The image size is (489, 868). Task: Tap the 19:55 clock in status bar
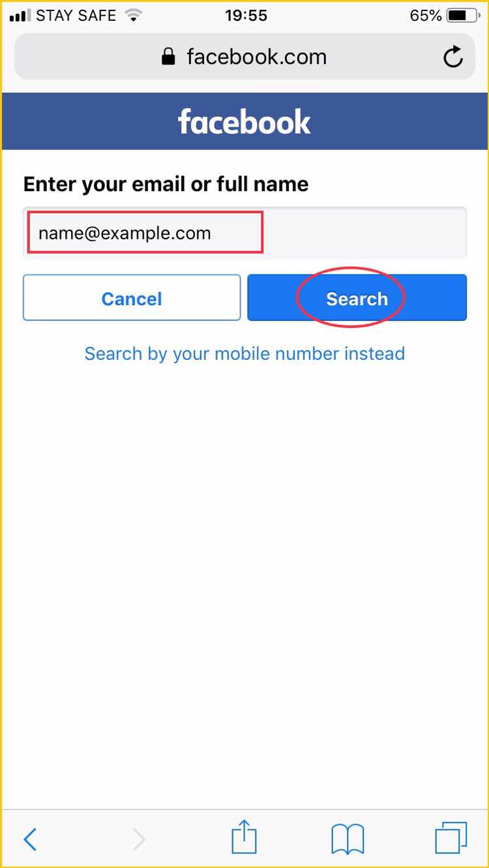tap(246, 16)
